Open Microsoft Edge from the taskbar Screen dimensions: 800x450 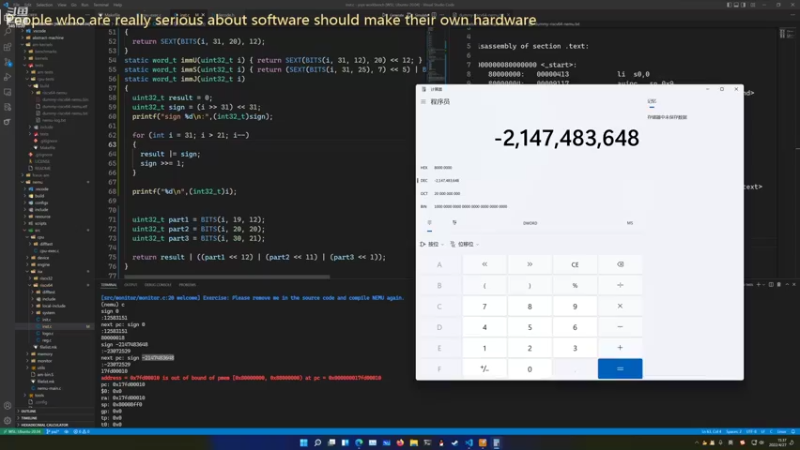point(359,443)
